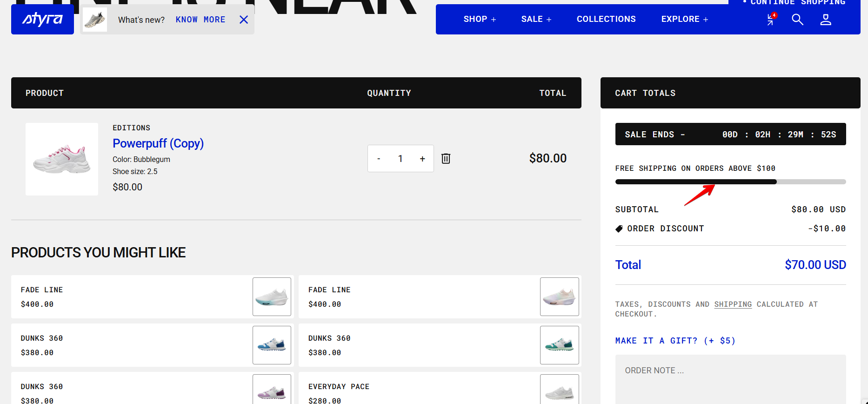Delete Powerpuff item with trash icon

446,159
